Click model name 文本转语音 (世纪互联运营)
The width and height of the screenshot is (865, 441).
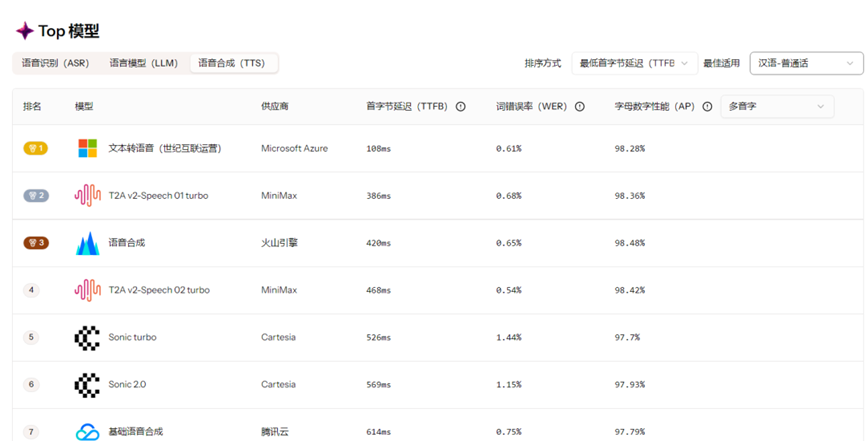165,148
